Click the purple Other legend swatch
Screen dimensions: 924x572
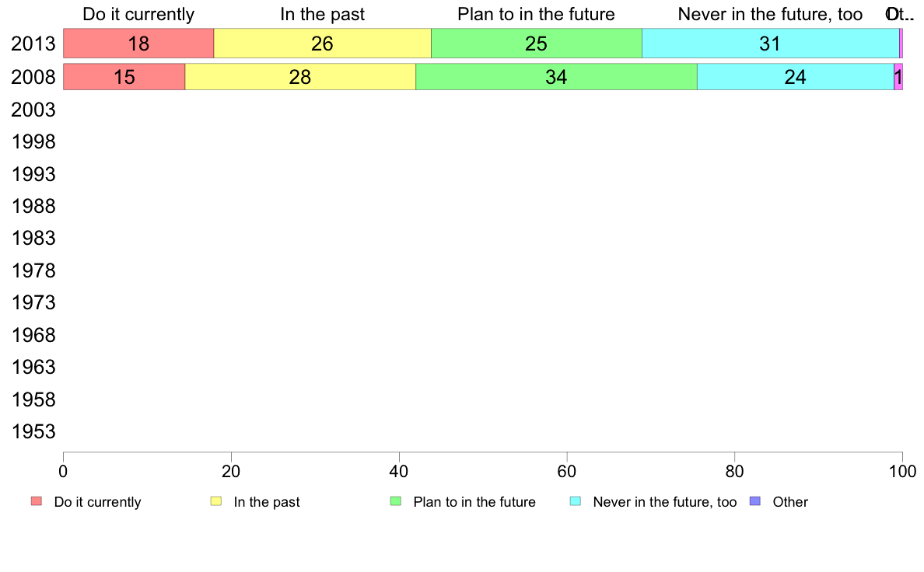(755, 501)
